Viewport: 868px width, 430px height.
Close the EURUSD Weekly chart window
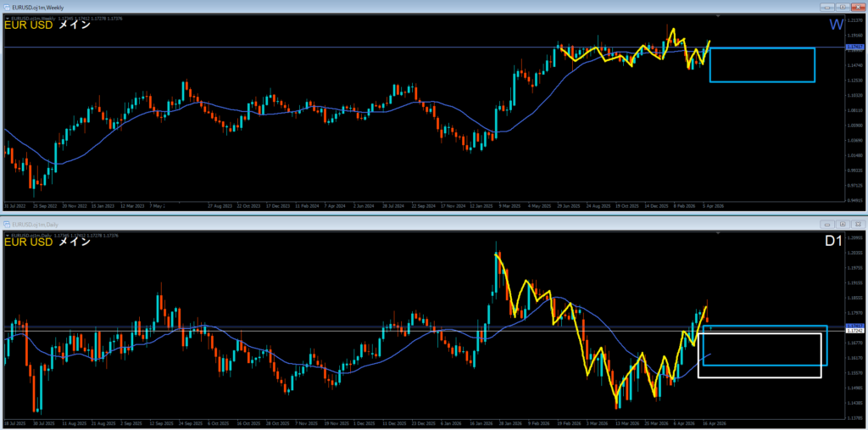click(857, 6)
